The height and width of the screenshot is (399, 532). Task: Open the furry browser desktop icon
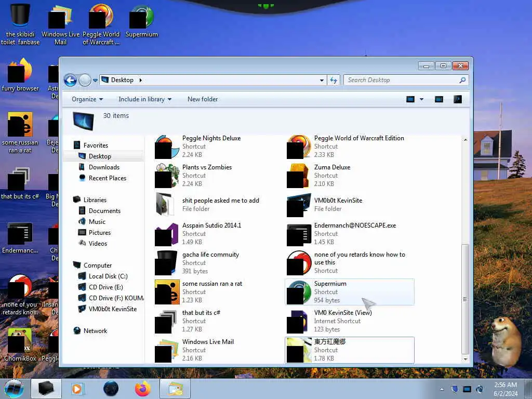(x=20, y=75)
